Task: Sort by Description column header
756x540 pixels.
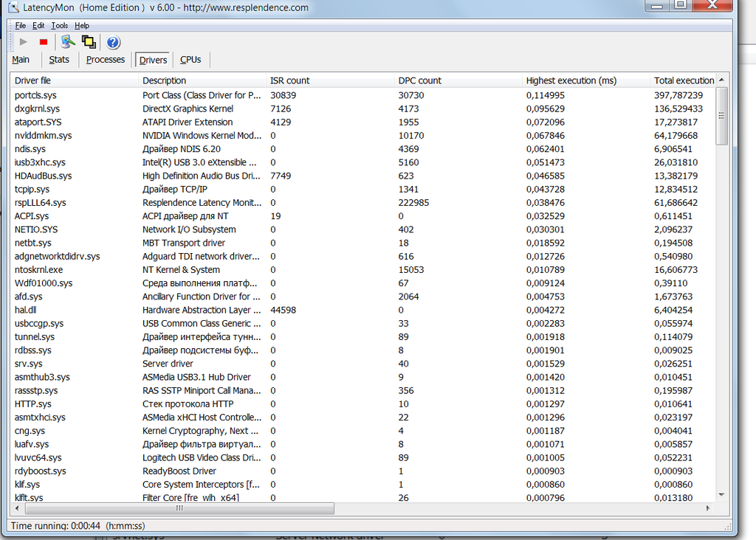Action: [202, 80]
